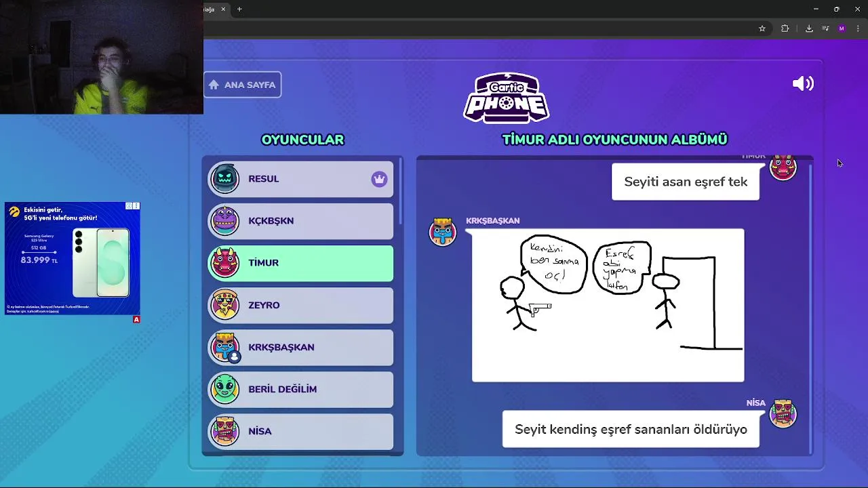The width and height of the screenshot is (868, 488).
Task: Select the highlighted TİMUR row
Action: tap(300, 263)
